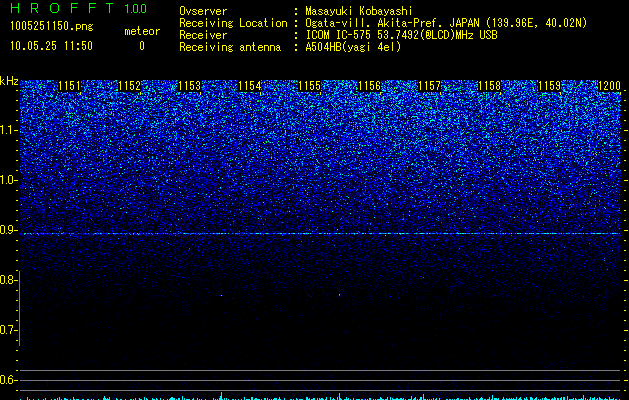629x400 pixels.
Task: Click the antenna text A504HB(yagi 4el)
Action: point(353,47)
